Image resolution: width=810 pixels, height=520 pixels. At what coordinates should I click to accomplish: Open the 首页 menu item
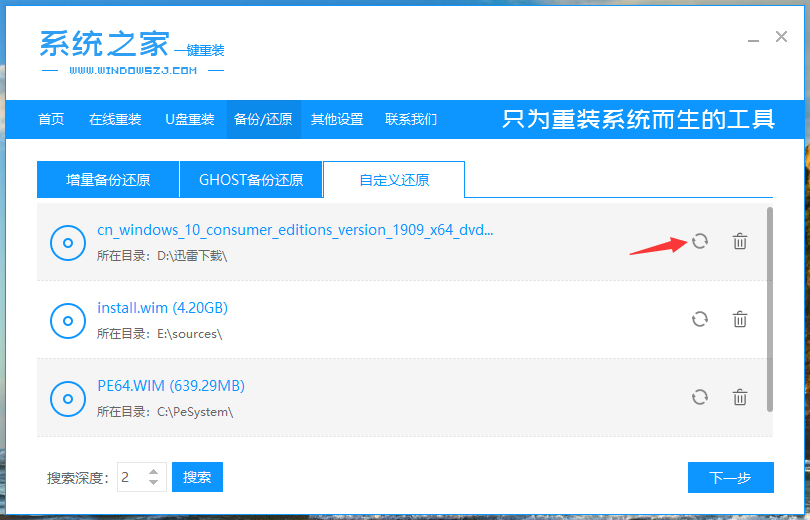(51, 119)
